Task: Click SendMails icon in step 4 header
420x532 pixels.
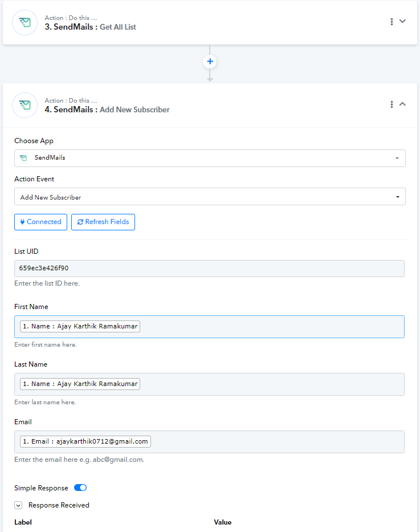Action: tap(25, 105)
